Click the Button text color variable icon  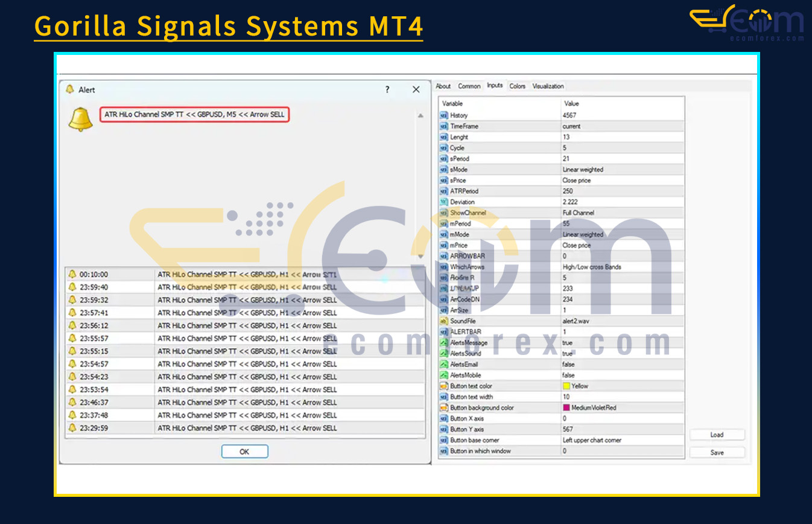pos(444,386)
